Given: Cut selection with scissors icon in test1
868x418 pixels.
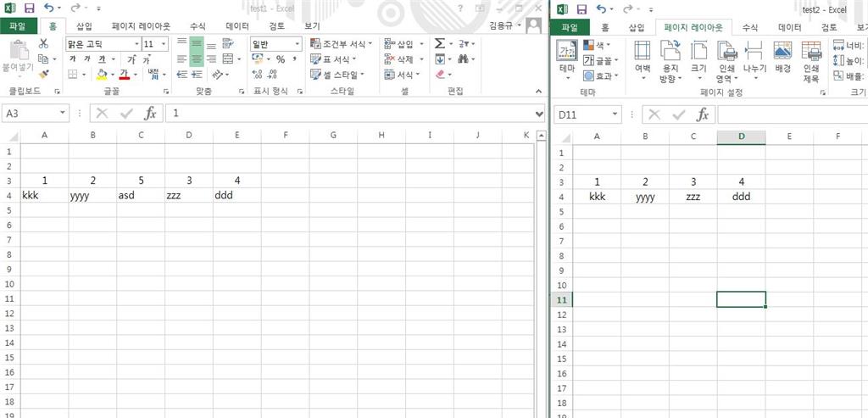Looking at the screenshot, I should 43,44.
